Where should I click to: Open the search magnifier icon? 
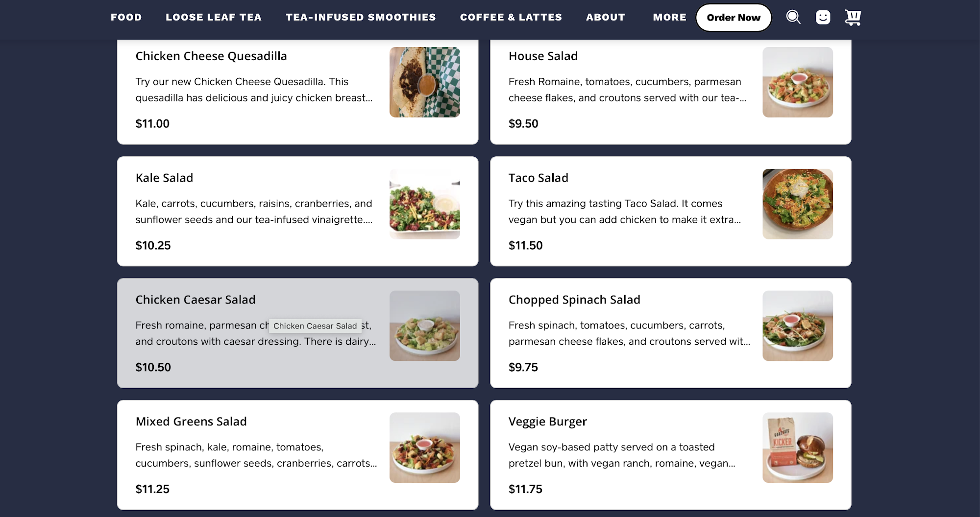[793, 17]
